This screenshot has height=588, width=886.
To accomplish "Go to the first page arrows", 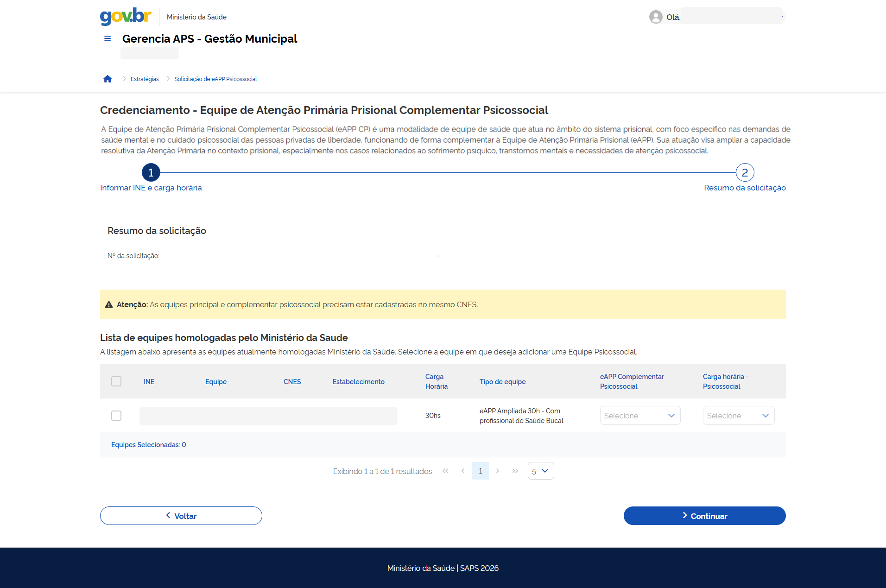I will coord(445,471).
